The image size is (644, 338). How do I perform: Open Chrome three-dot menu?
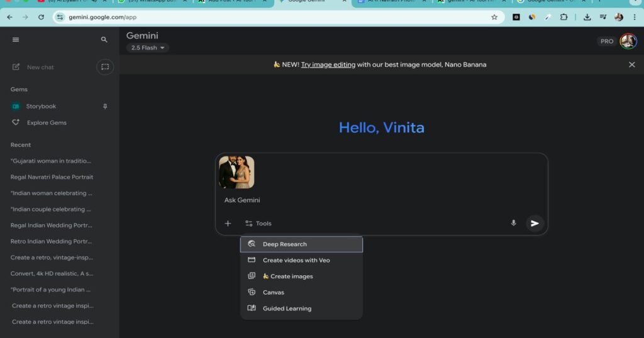(x=635, y=17)
